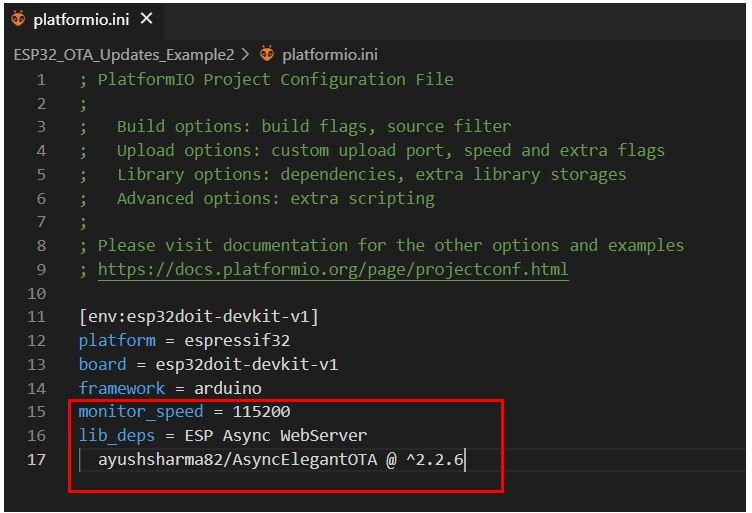Close the platformio.ini tab
Screen dimensions: 752x513
[x=146, y=19]
